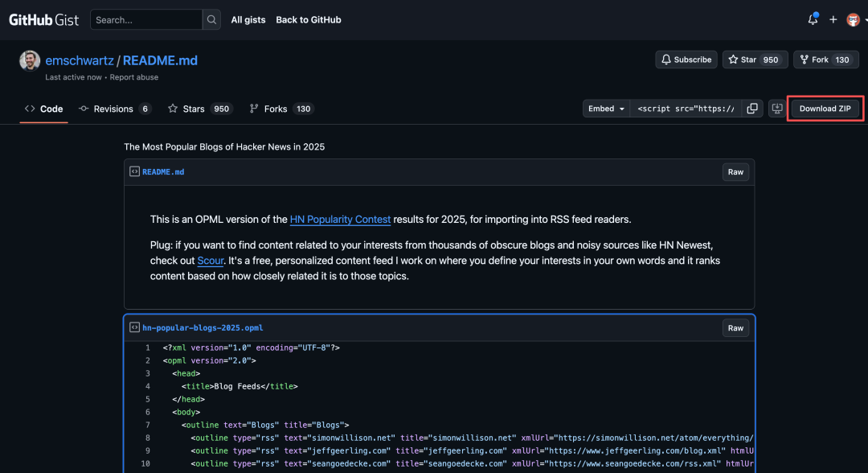Expand the Embed dropdown
Image resolution: width=868 pixels, height=473 pixels.
tap(607, 109)
